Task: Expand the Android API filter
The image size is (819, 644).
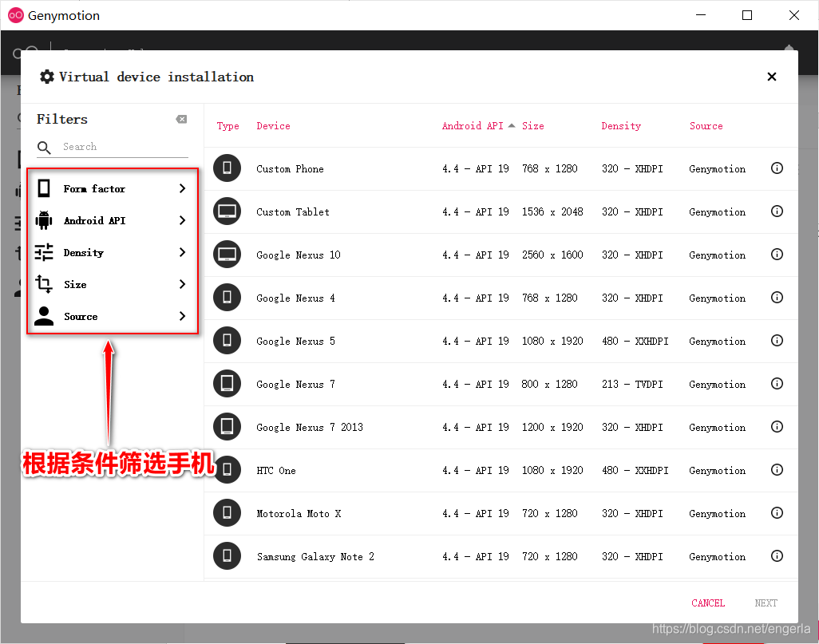Action: pyautogui.click(x=113, y=220)
